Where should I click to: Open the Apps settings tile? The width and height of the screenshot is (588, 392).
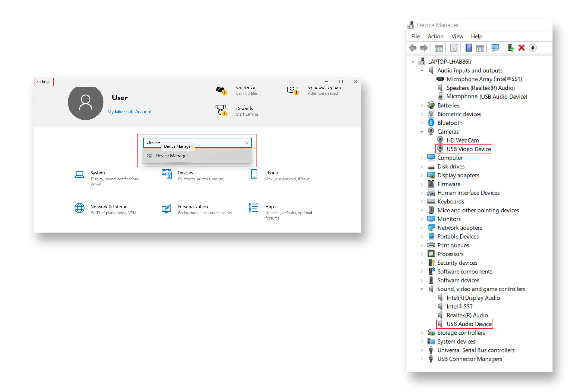[x=280, y=212]
